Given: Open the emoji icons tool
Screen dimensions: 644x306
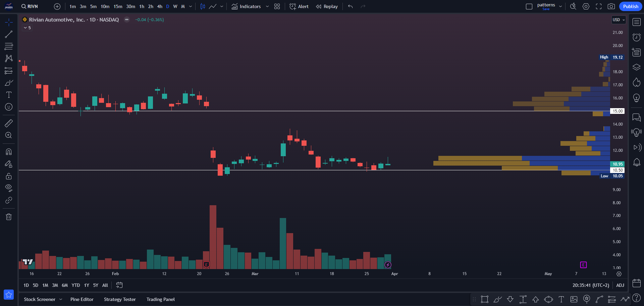Looking at the screenshot, I should click(x=9, y=107).
